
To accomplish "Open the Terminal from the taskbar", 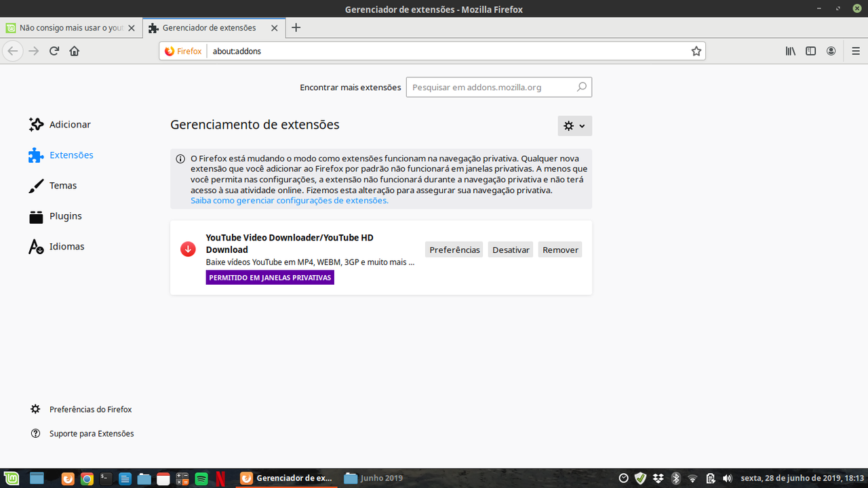I will point(106,479).
